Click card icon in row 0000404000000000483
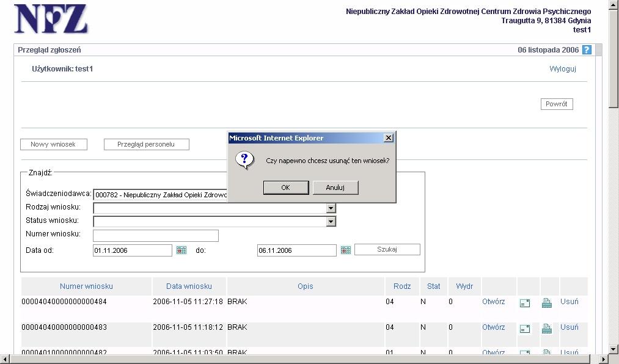This screenshot has height=364, width=619. (x=525, y=329)
